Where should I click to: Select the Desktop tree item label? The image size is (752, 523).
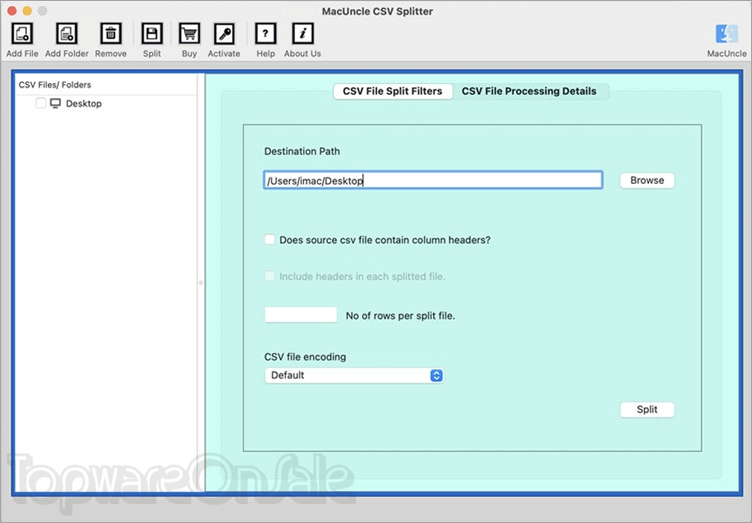83,104
